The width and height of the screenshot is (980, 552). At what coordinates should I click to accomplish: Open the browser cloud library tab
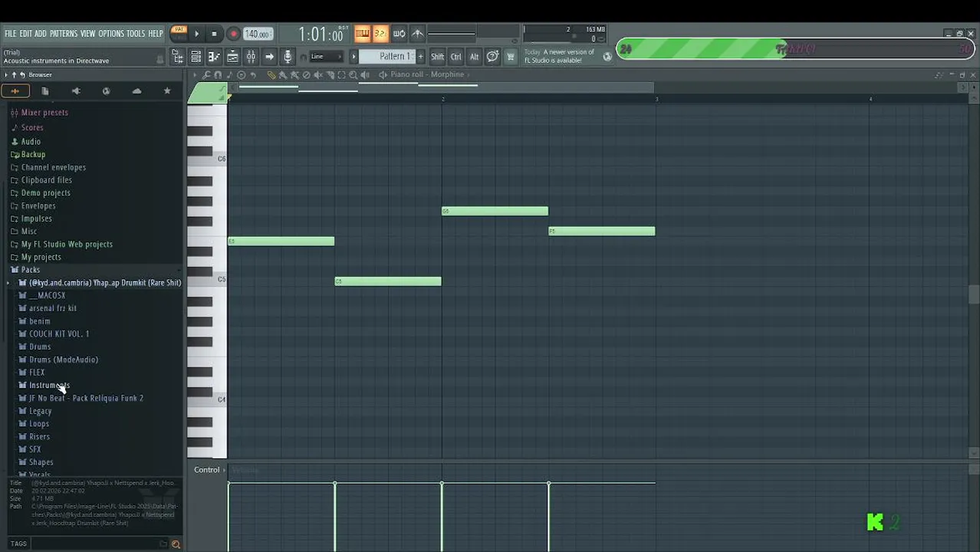coord(136,90)
